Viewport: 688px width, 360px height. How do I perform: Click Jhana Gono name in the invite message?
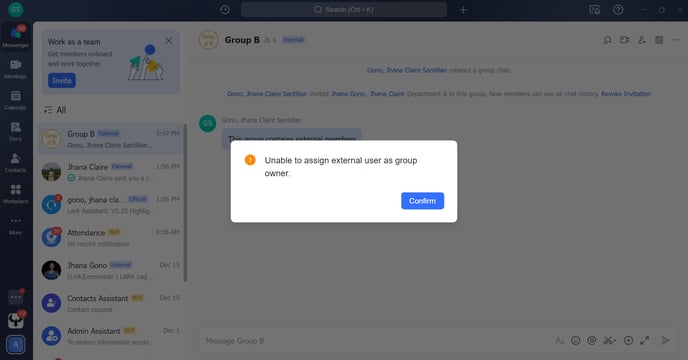coord(348,94)
